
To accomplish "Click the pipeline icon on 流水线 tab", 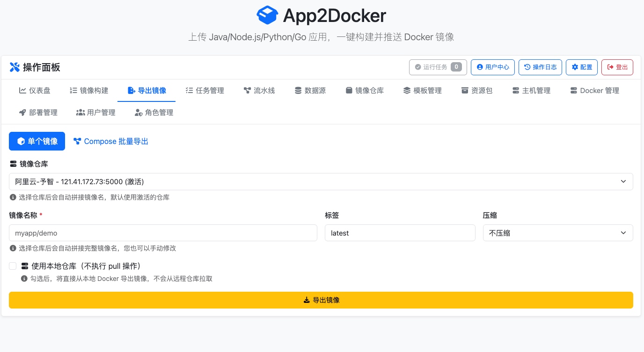I will pos(248,91).
